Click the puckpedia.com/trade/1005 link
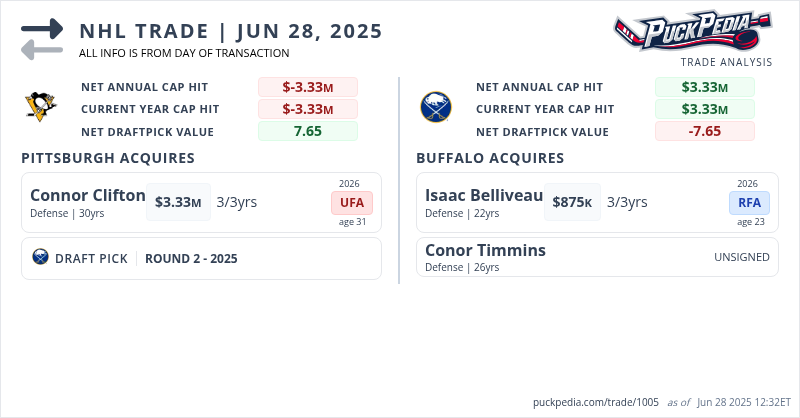 pyautogui.click(x=597, y=402)
